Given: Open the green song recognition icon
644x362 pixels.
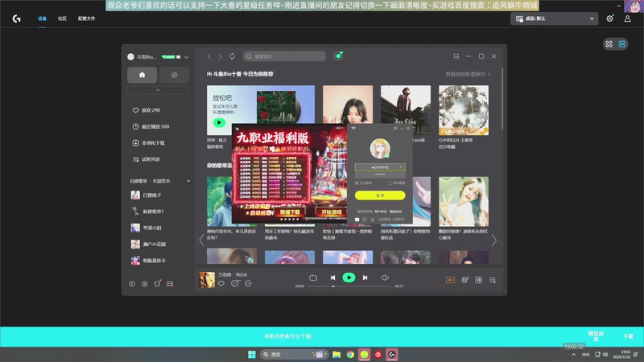Looking at the screenshot, I should (x=338, y=56).
